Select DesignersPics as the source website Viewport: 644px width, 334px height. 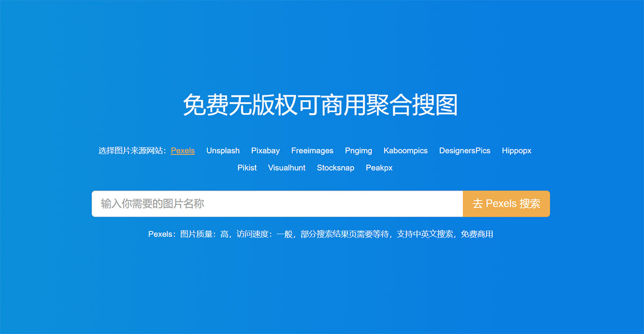[x=465, y=151]
